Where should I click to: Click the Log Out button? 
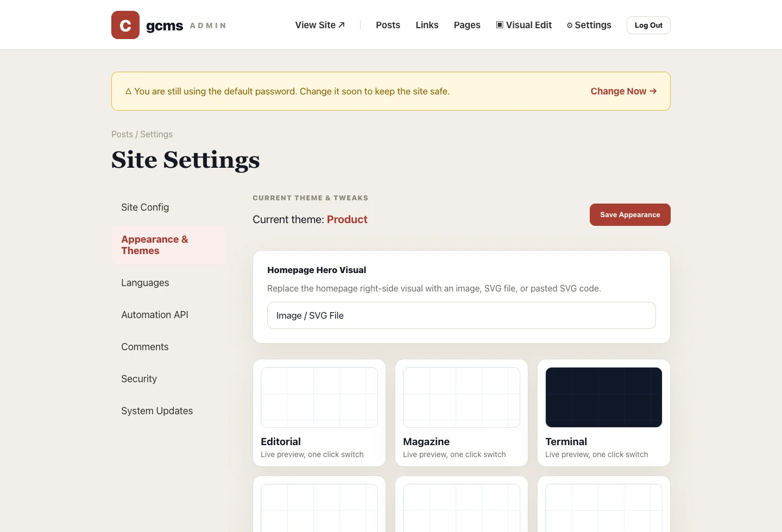coord(648,25)
